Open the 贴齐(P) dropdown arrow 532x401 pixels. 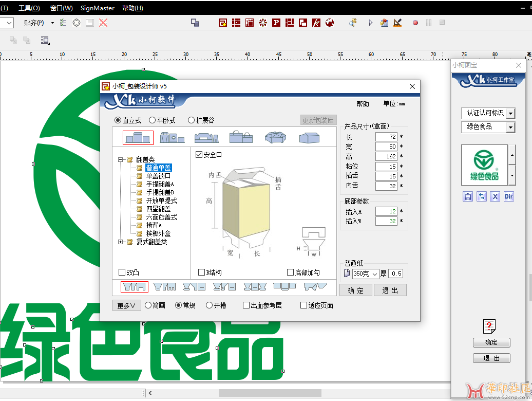click(x=52, y=23)
